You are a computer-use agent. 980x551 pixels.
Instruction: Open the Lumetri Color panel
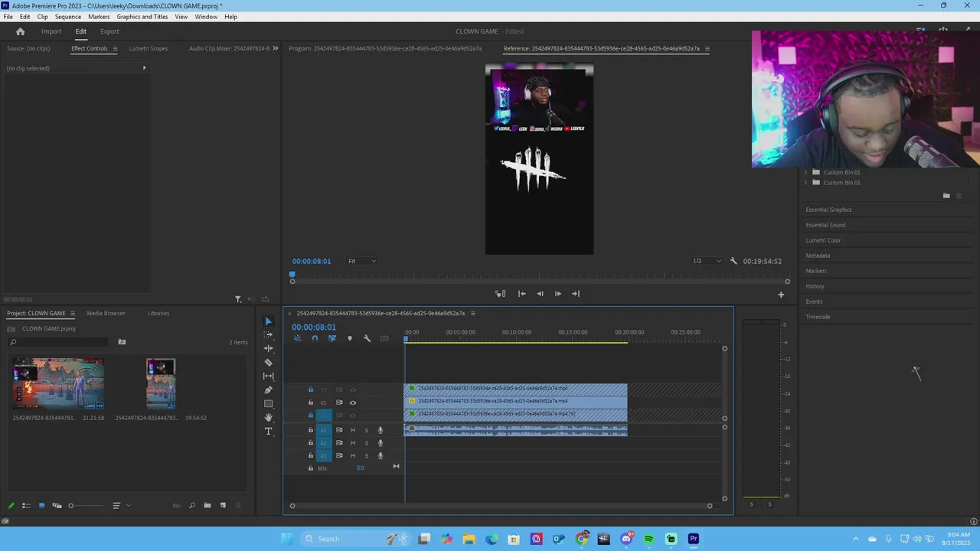tap(823, 240)
